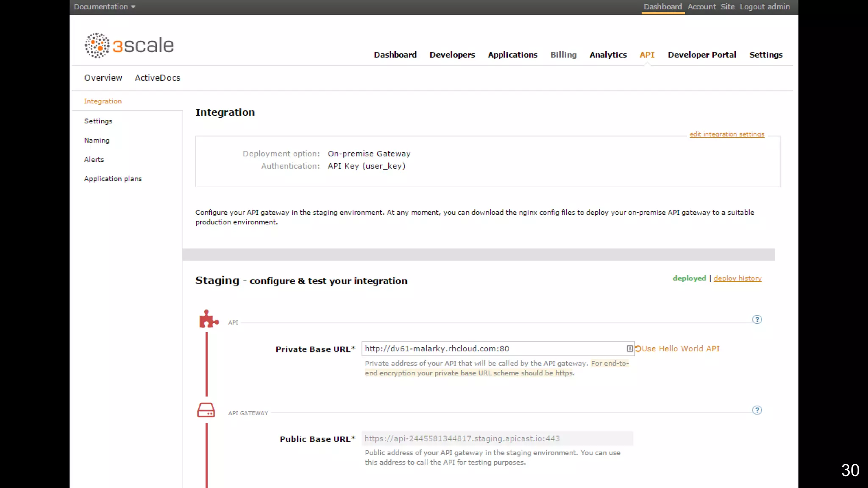
Task: Click the 3scale logo
Action: [129, 45]
